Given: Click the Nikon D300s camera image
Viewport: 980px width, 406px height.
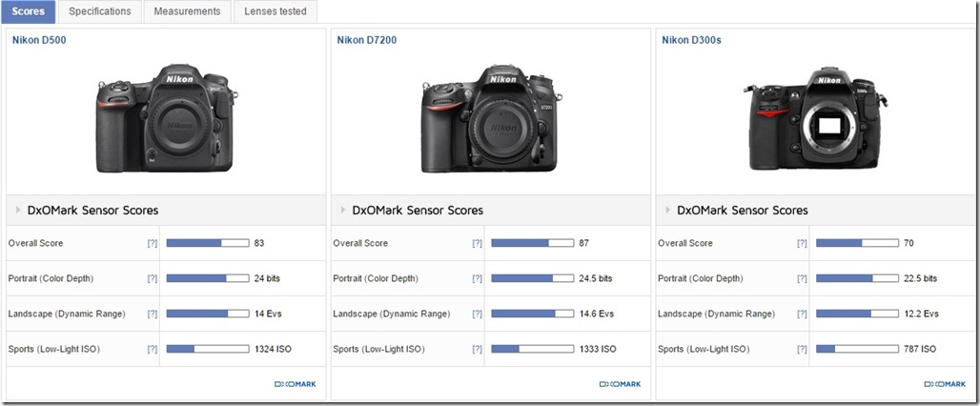Looking at the screenshot, I should (815, 119).
